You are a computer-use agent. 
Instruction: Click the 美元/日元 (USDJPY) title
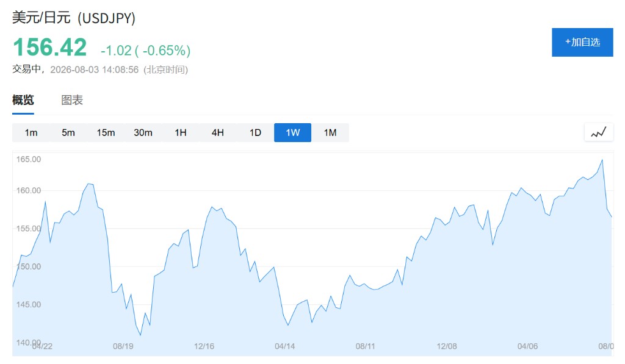74,18
